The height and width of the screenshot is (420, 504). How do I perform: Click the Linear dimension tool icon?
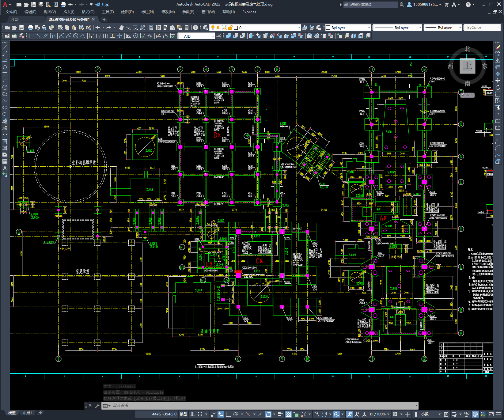click(32, 36)
